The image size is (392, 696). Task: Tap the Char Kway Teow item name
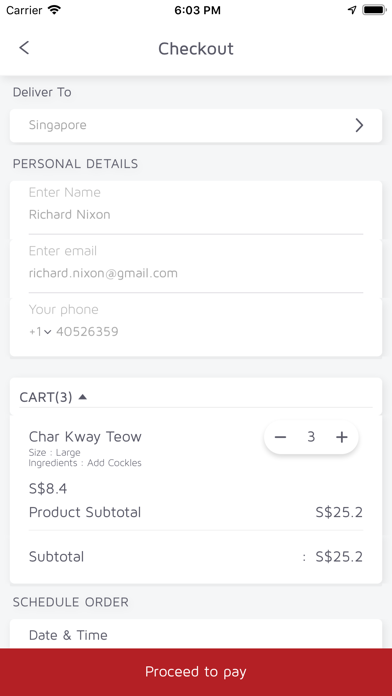coord(85,437)
